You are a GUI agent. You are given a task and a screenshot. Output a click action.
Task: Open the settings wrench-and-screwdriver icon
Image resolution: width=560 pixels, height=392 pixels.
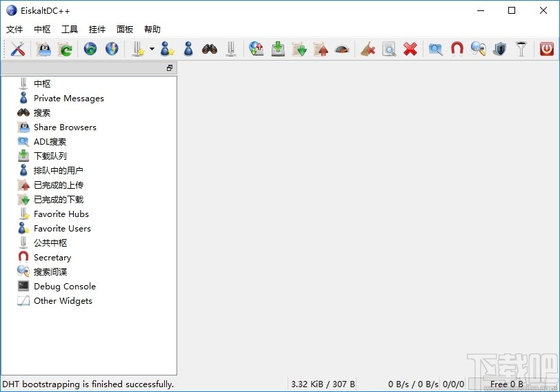[18, 49]
